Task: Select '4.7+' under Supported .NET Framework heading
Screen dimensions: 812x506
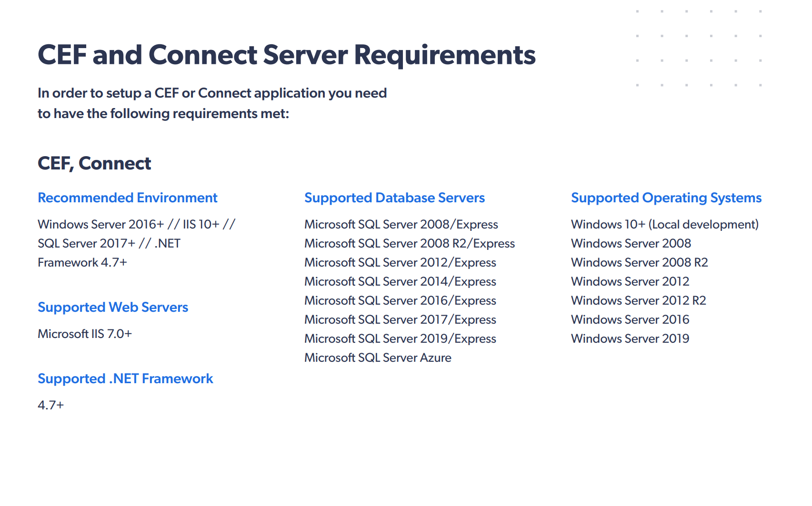Action: (51, 405)
